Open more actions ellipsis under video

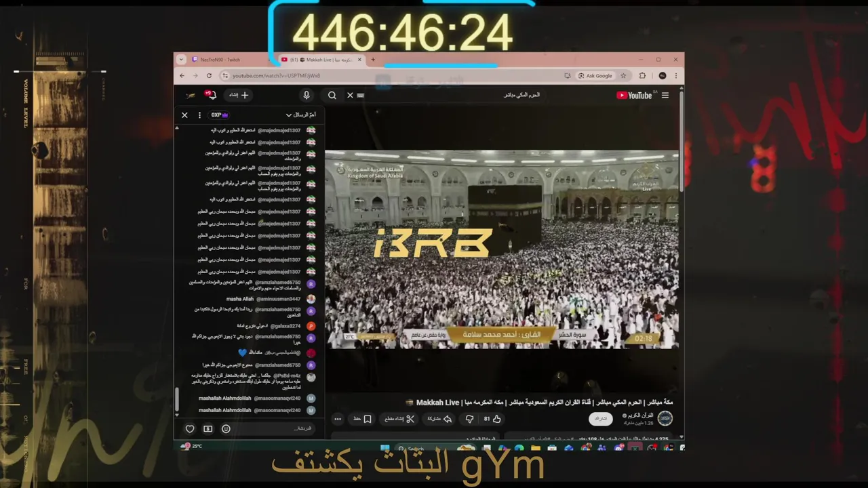(338, 419)
